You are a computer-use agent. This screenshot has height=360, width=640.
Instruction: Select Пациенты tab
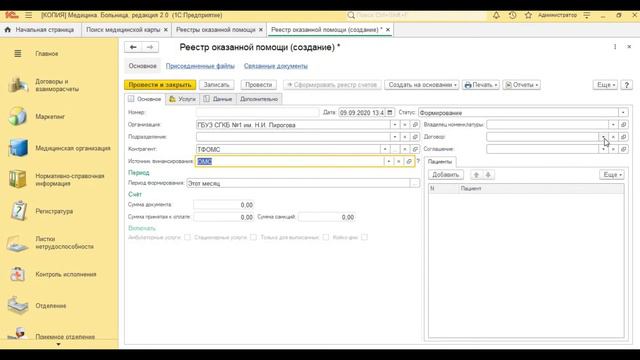click(440, 162)
